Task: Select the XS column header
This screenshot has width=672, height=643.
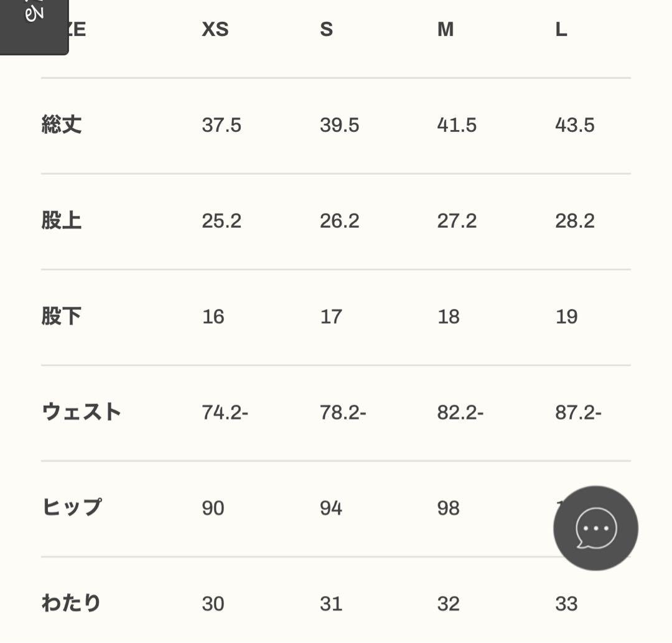Action: pyautogui.click(x=215, y=29)
